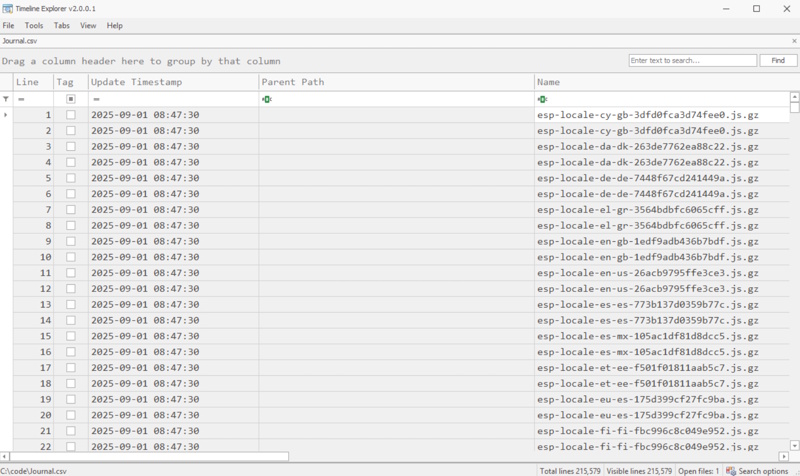Open the Tools menu
Viewport: 800px width, 476px height.
point(34,26)
